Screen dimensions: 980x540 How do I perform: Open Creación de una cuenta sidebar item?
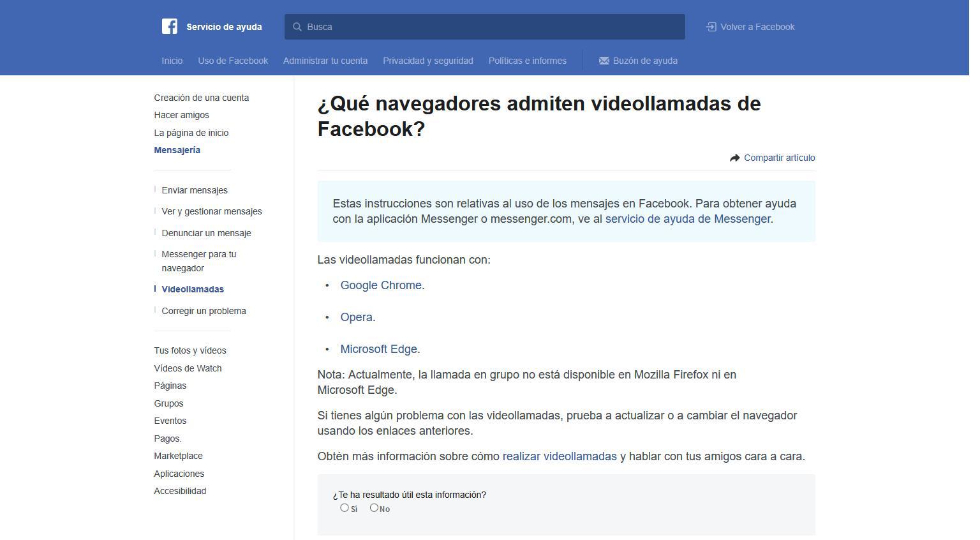(x=202, y=98)
